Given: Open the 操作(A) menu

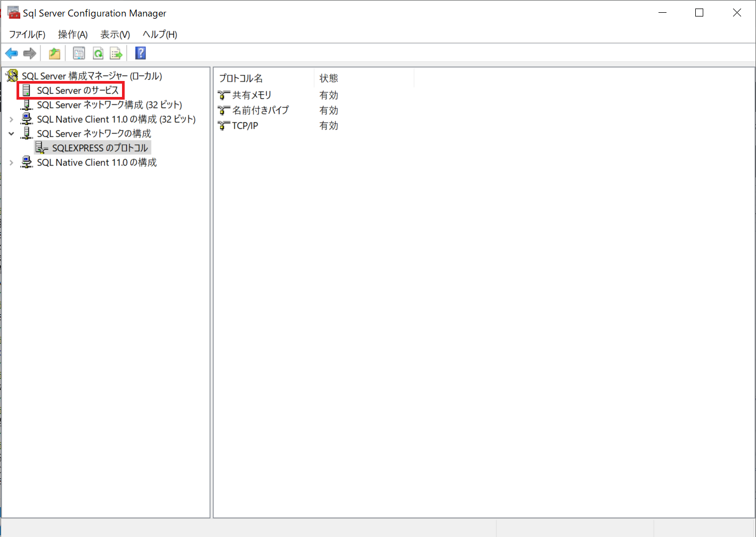Looking at the screenshot, I should point(73,35).
